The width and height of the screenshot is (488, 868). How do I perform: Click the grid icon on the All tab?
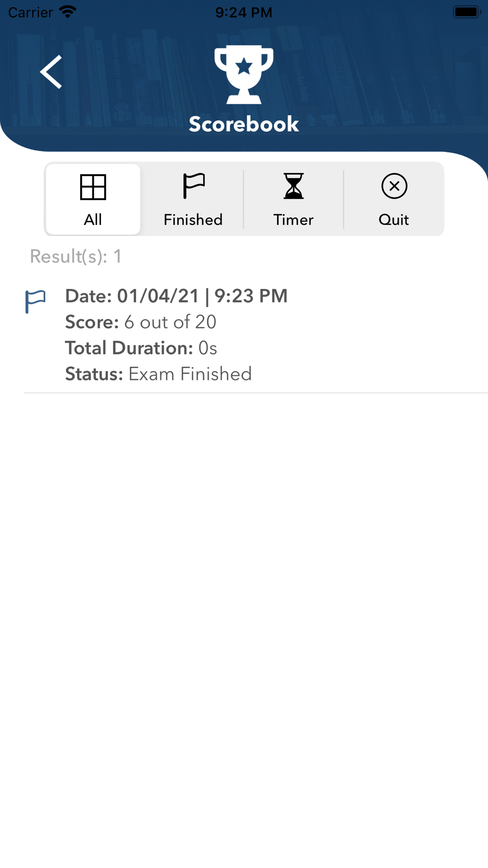[93, 187]
